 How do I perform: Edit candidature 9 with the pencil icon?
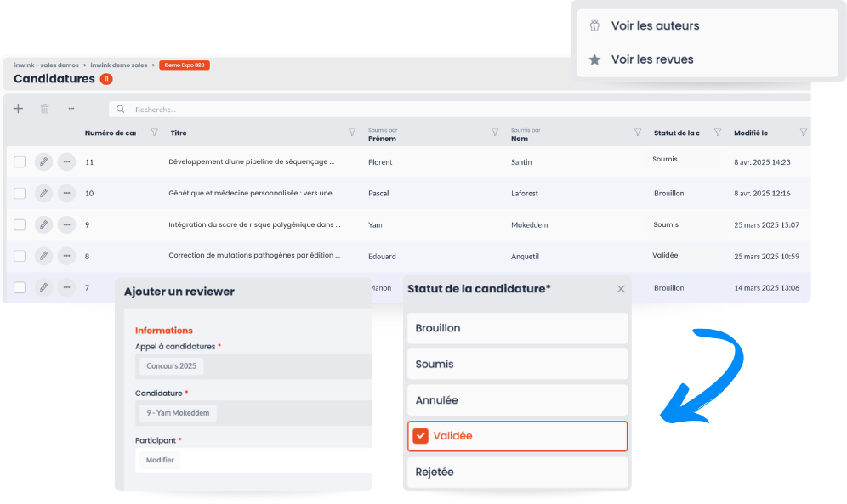pyautogui.click(x=43, y=224)
